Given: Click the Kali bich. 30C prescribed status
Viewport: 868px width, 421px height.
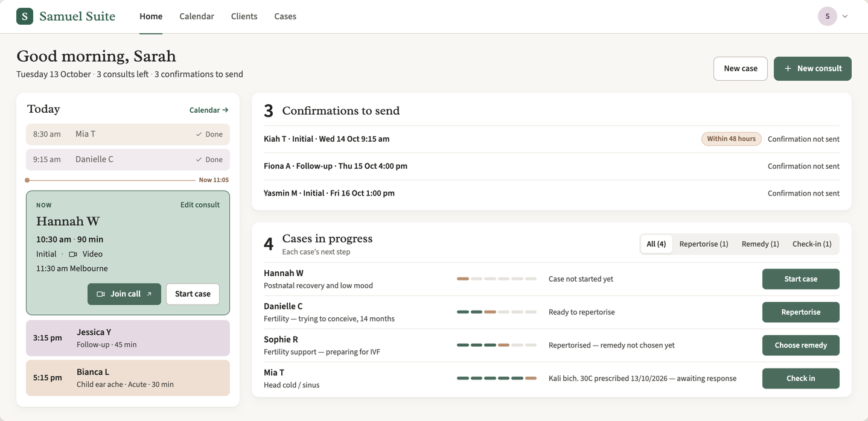Looking at the screenshot, I should [642, 379].
